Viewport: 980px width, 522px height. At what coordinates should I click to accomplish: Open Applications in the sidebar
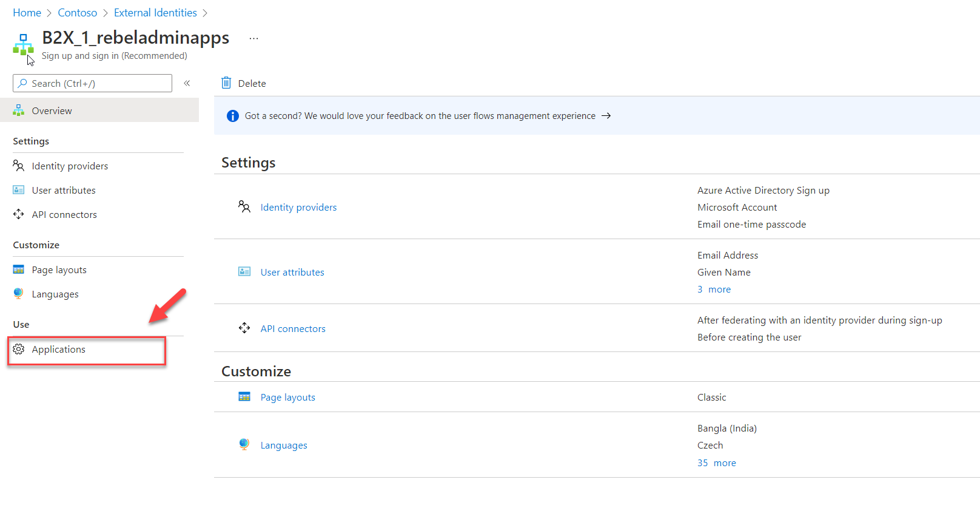click(x=58, y=349)
